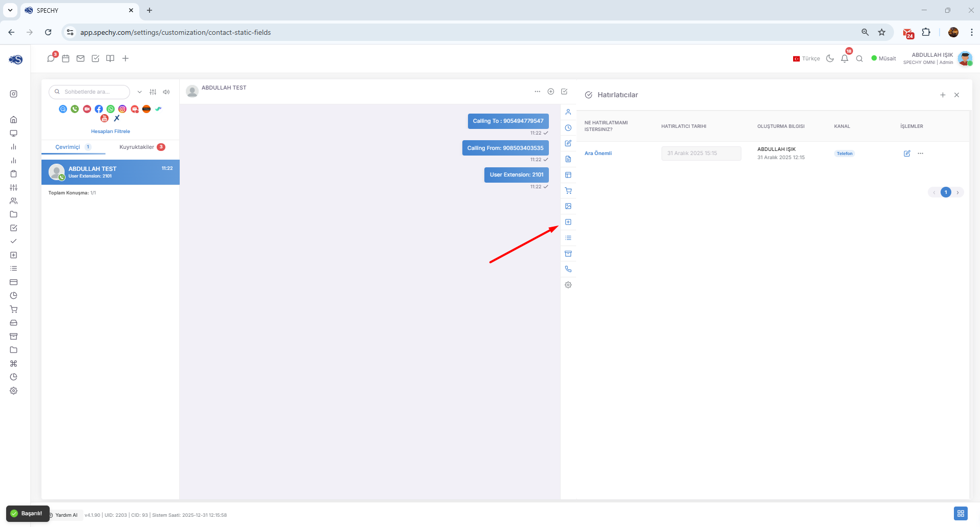Filter conversations by video call channel icon
The width and height of the screenshot is (980, 527).
pyautogui.click(x=87, y=109)
